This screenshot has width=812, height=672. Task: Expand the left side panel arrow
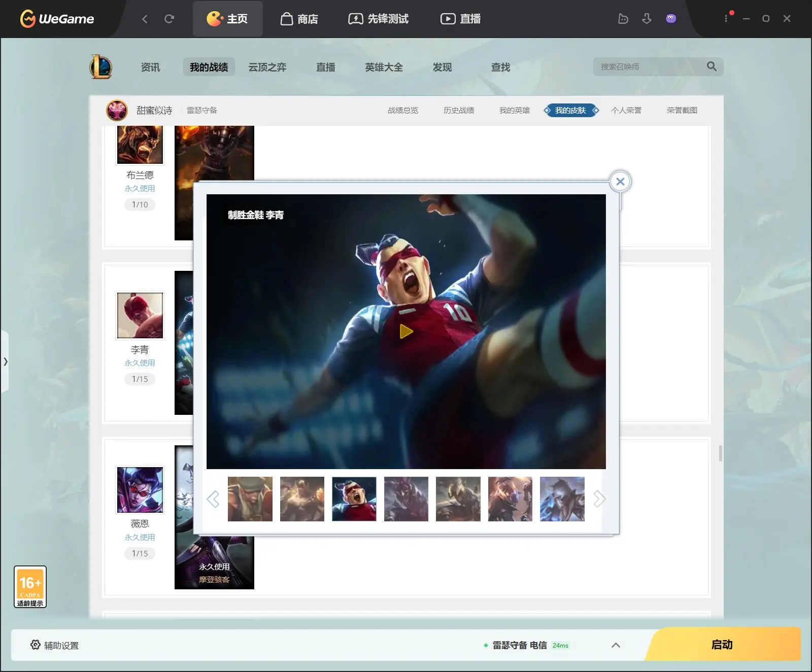coord(5,362)
